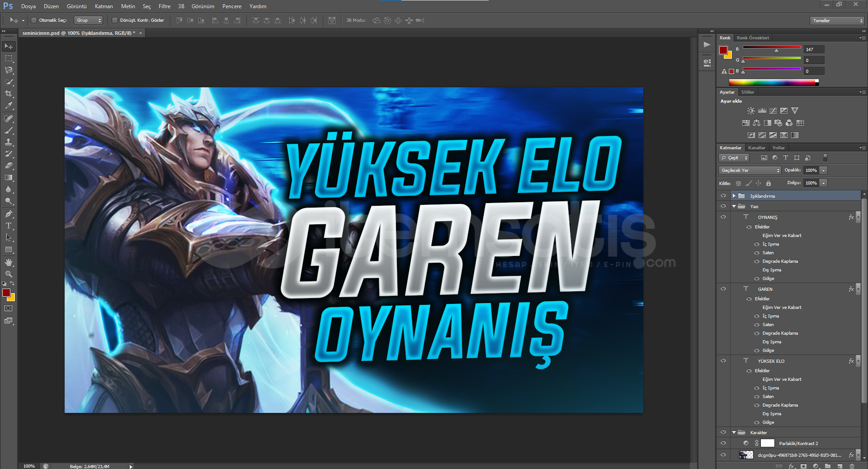
Task: Select the Eyedropper tool
Action: [x=9, y=106]
